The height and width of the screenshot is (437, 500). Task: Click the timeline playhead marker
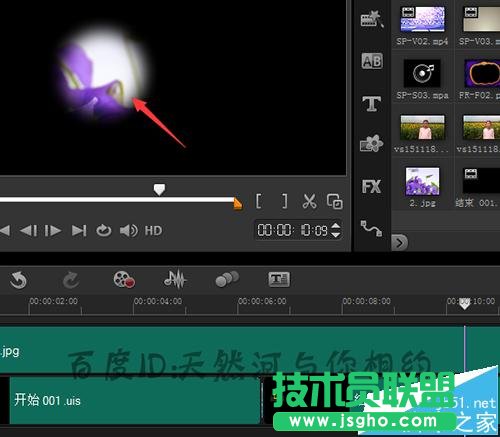tap(464, 304)
